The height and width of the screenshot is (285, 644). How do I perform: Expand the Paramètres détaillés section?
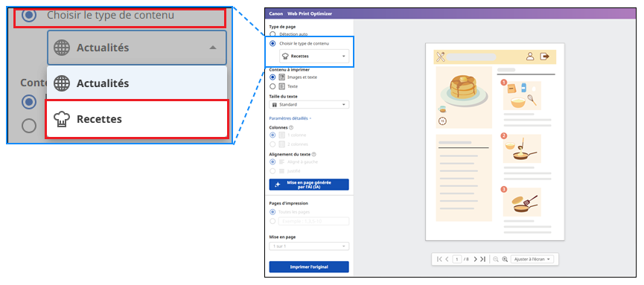(290, 118)
